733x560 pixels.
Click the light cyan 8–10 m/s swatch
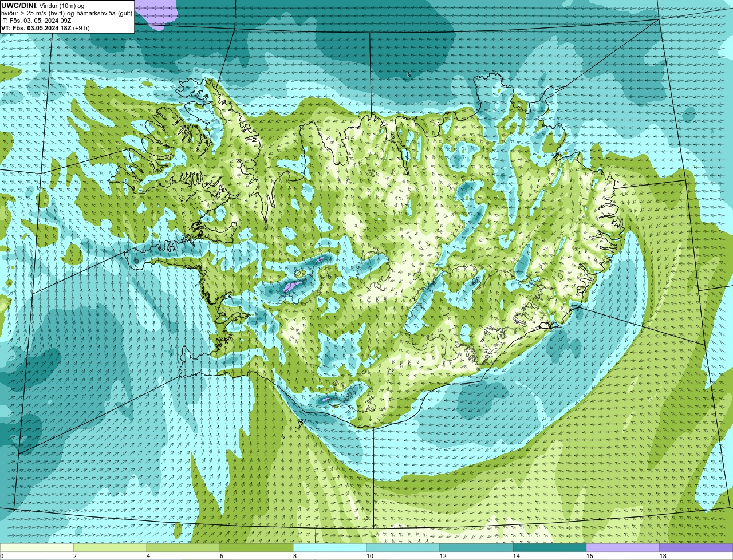pyautogui.click(x=330, y=547)
